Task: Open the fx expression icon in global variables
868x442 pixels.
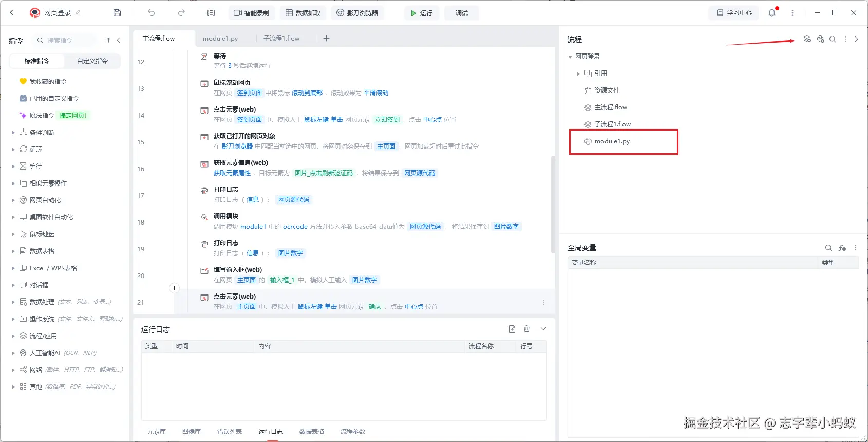Action: (842, 248)
